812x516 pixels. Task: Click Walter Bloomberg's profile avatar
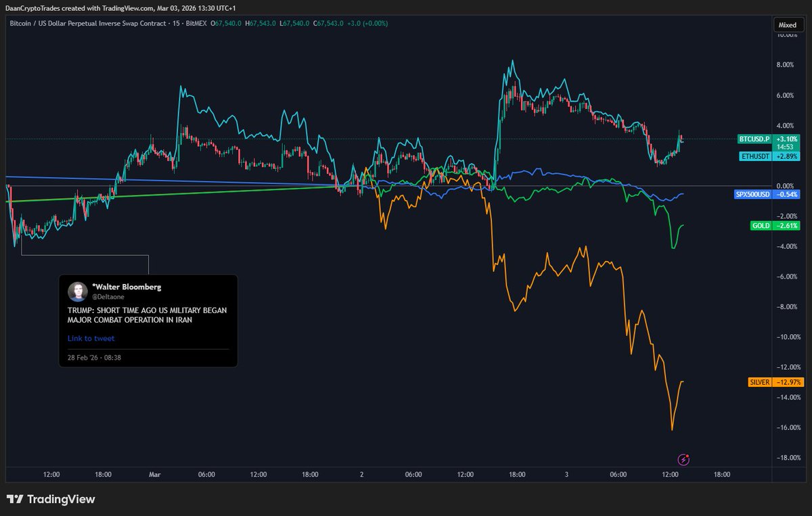click(78, 291)
